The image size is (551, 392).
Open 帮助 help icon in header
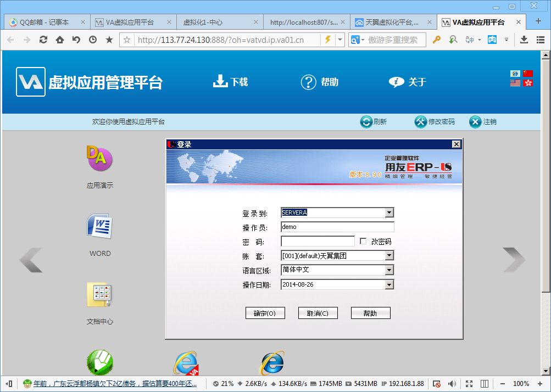309,82
